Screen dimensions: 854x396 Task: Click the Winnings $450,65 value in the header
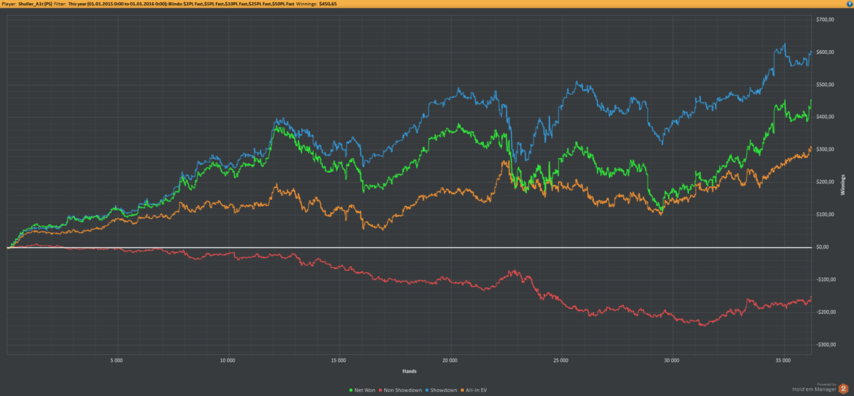tap(328, 4)
